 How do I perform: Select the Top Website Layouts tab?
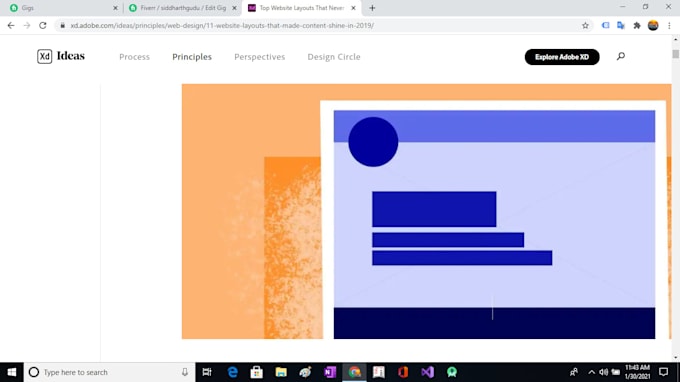pos(301,8)
